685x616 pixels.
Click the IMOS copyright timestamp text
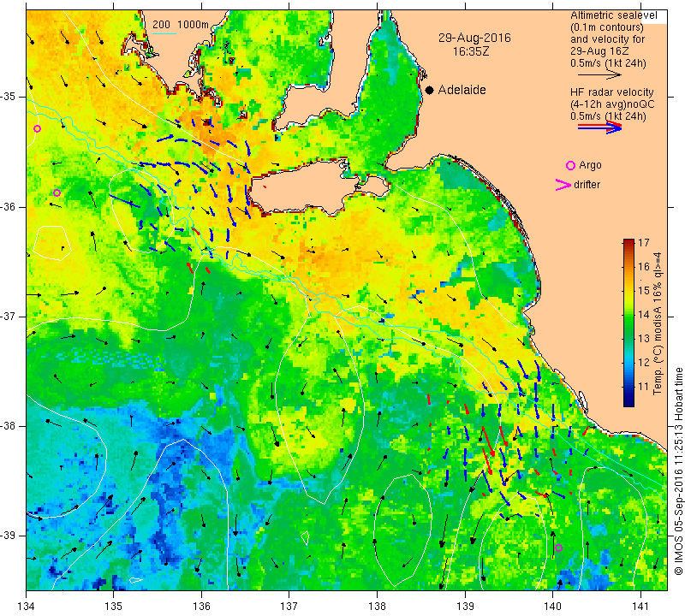678,471
